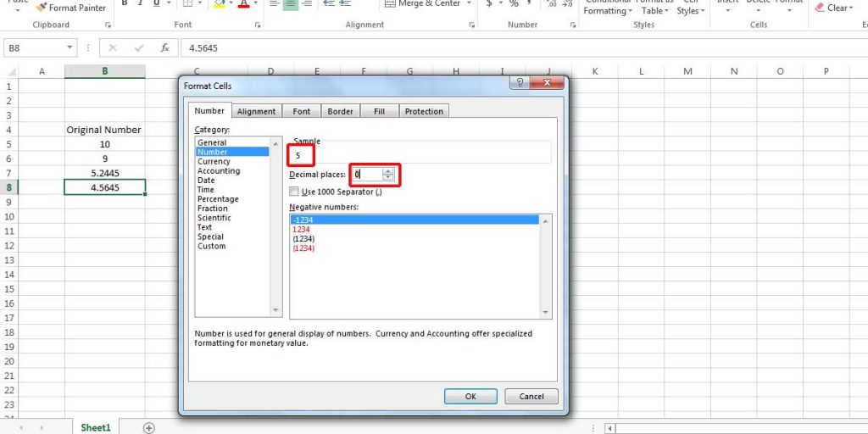Image resolution: width=868 pixels, height=434 pixels.
Task: Choose red 1234 without parentheses format
Action: 301,229
